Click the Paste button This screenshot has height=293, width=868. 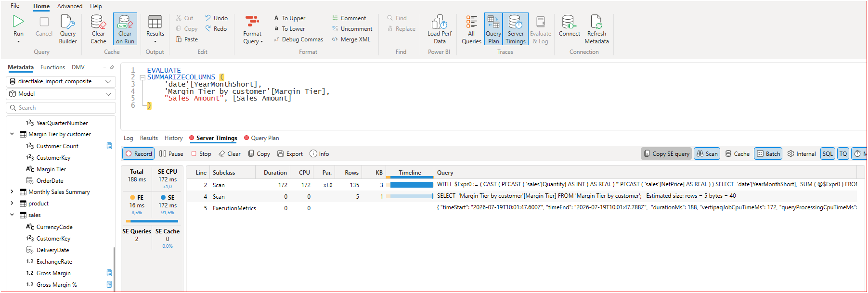point(187,39)
